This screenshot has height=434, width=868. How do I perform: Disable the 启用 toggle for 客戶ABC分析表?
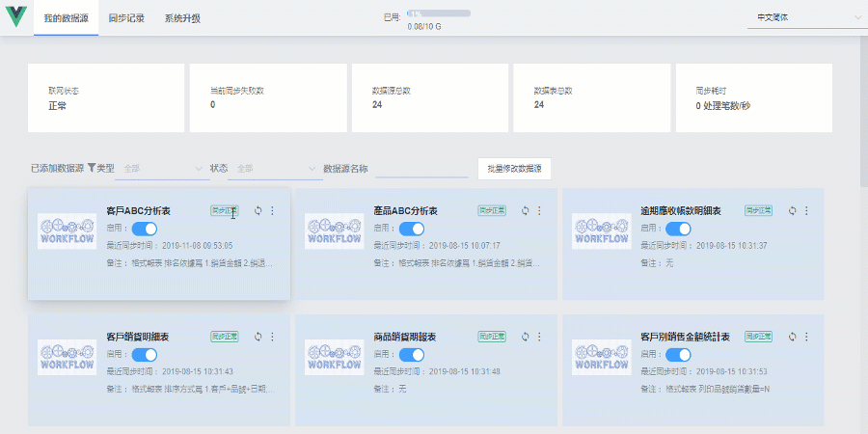coord(145,229)
